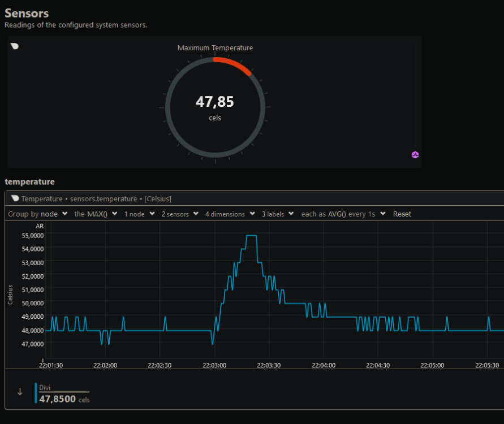The width and height of the screenshot is (504, 424).
Task: Click the Divi legend value bar
Action: tap(64, 392)
